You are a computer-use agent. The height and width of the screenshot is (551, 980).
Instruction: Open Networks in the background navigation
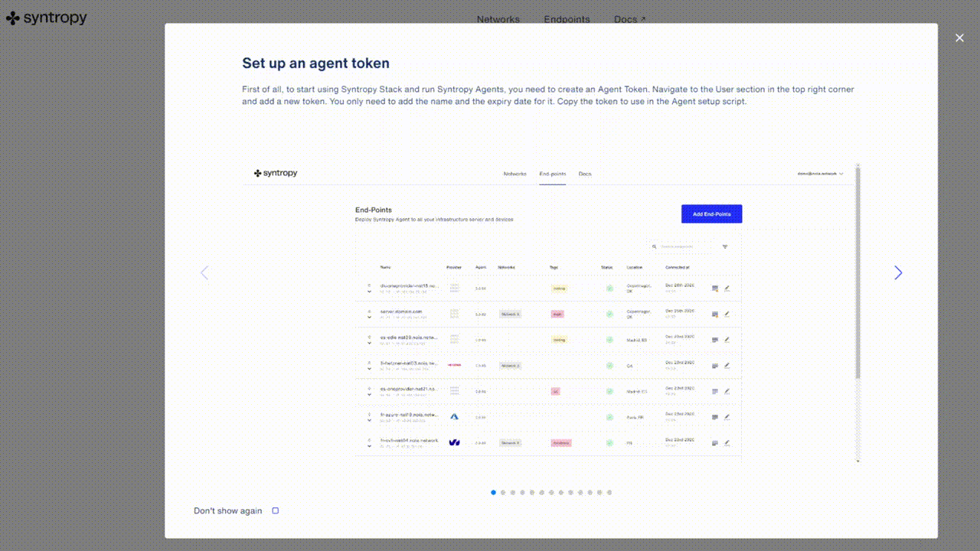click(x=498, y=19)
